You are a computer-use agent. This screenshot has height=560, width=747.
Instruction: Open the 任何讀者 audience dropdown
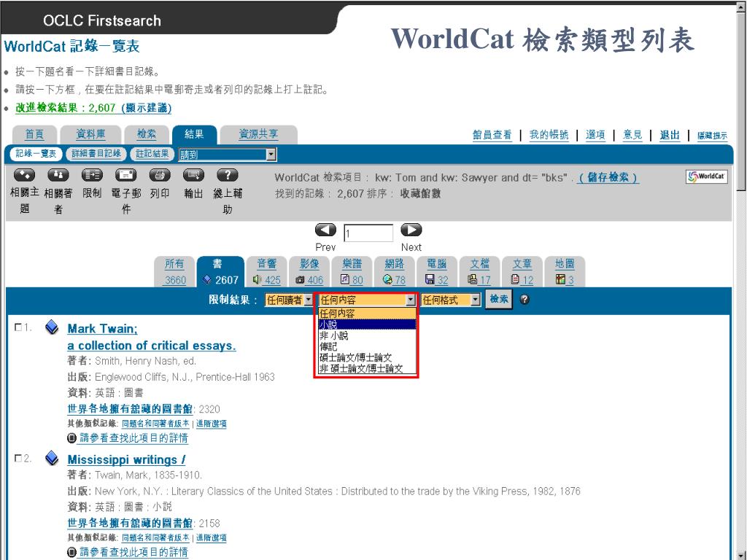pyautogui.click(x=289, y=300)
